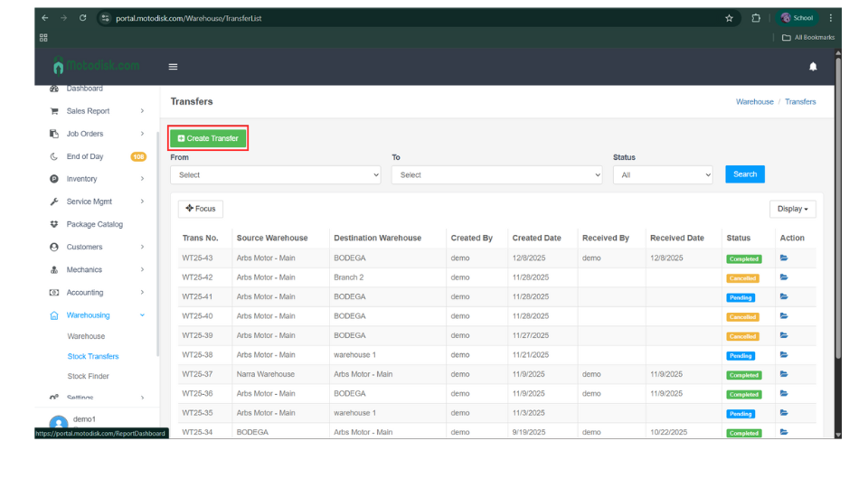Reload the page in the browser
Screen dimensions: 868x488
point(83,18)
